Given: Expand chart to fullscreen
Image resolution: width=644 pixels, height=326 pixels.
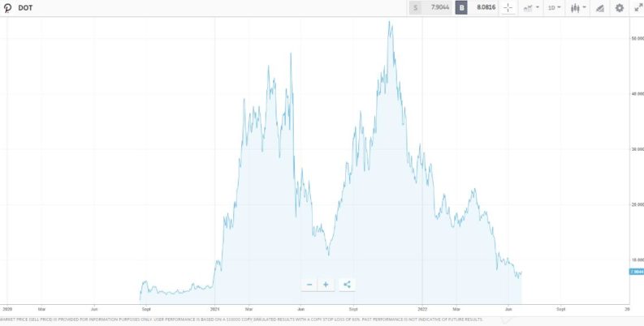Looking at the screenshot, I should click(638, 8).
